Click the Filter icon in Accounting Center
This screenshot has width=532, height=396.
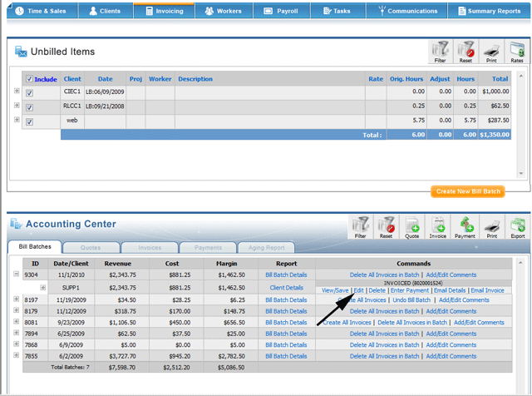click(x=360, y=227)
